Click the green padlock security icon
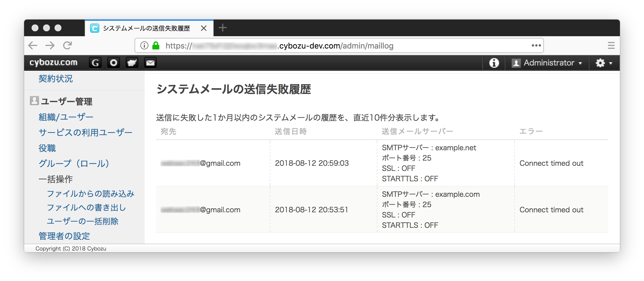 [156, 45]
